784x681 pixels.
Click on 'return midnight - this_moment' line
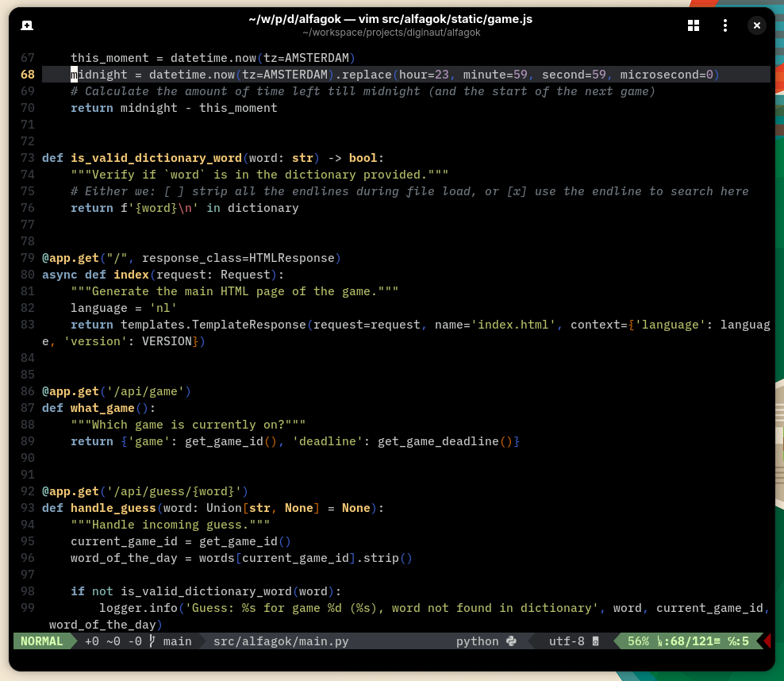click(174, 108)
